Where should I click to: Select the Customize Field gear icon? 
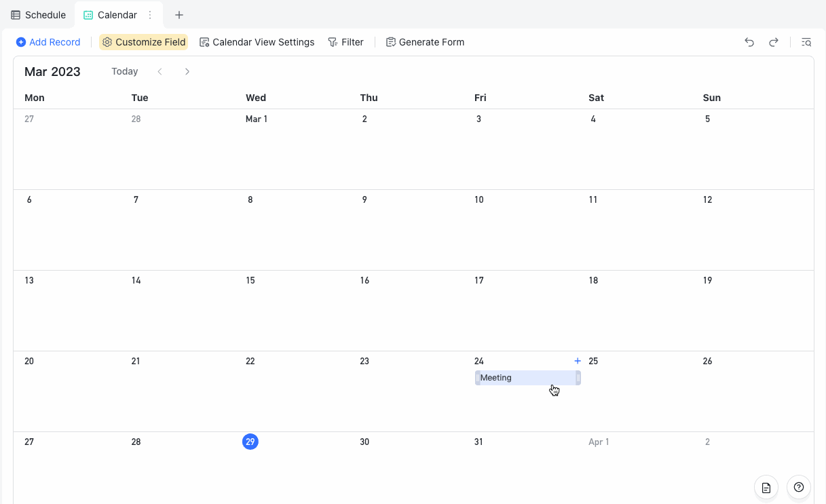click(107, 42)
